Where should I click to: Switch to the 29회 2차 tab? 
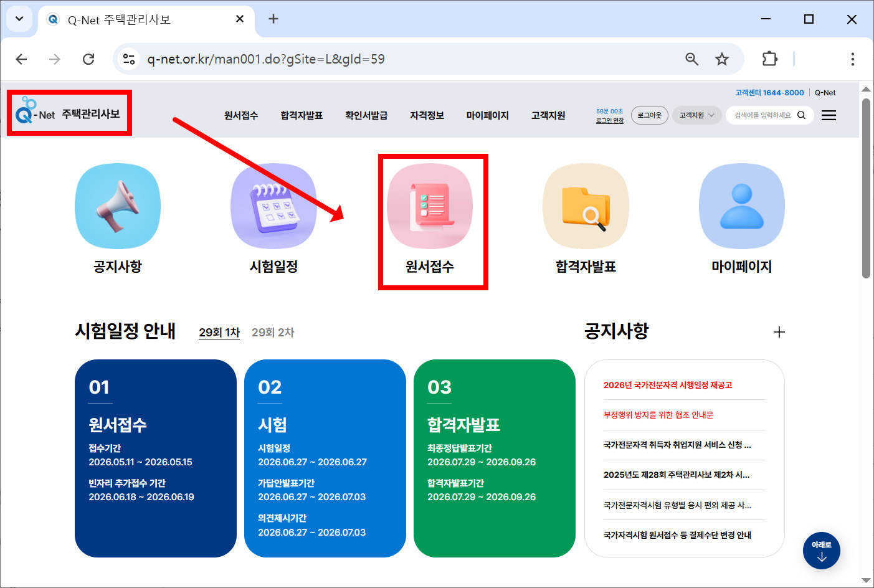pos(273,333)
